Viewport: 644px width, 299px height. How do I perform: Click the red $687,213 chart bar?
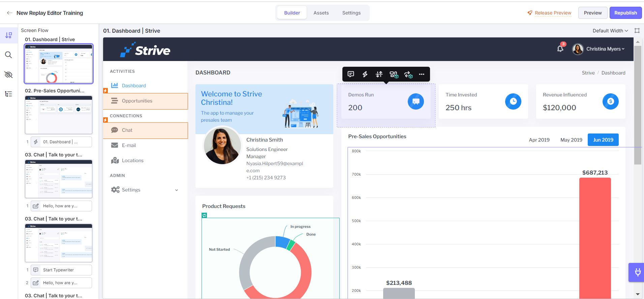595,238
